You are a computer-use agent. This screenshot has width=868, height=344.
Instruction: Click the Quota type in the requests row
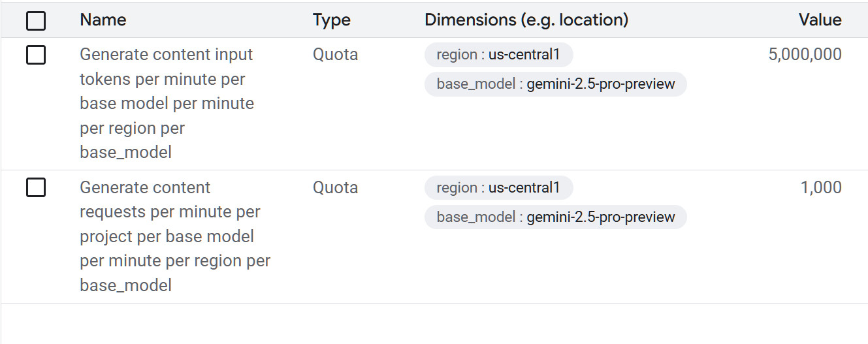335,188
